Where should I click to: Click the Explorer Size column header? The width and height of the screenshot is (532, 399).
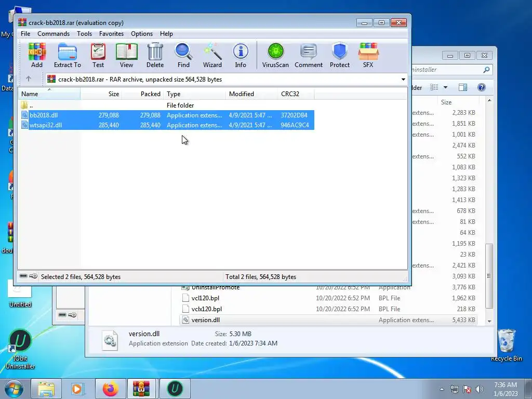coord(446,102)
